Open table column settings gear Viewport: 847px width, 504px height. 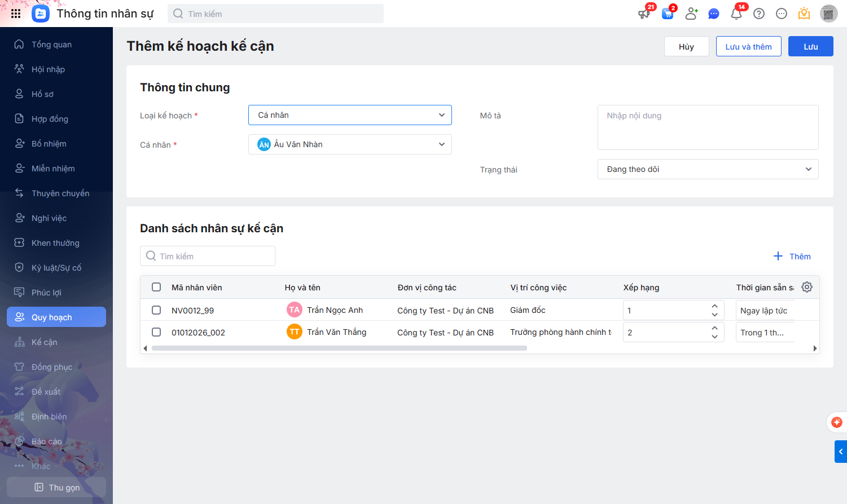tap(807, 287)
